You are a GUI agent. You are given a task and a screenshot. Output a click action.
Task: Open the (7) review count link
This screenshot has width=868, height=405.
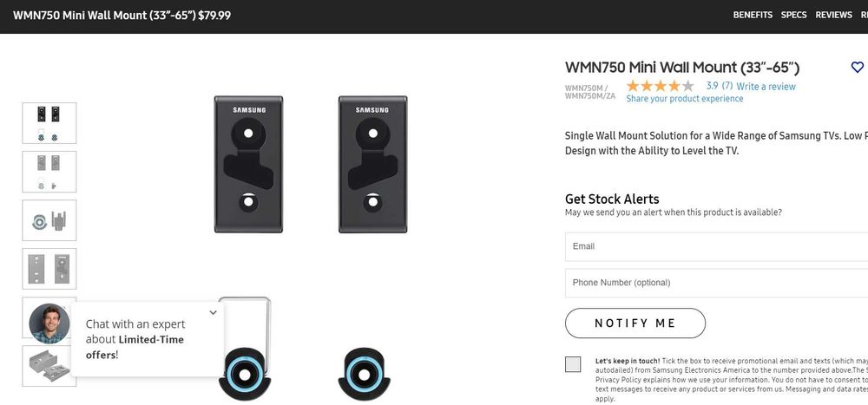(727, 87)
